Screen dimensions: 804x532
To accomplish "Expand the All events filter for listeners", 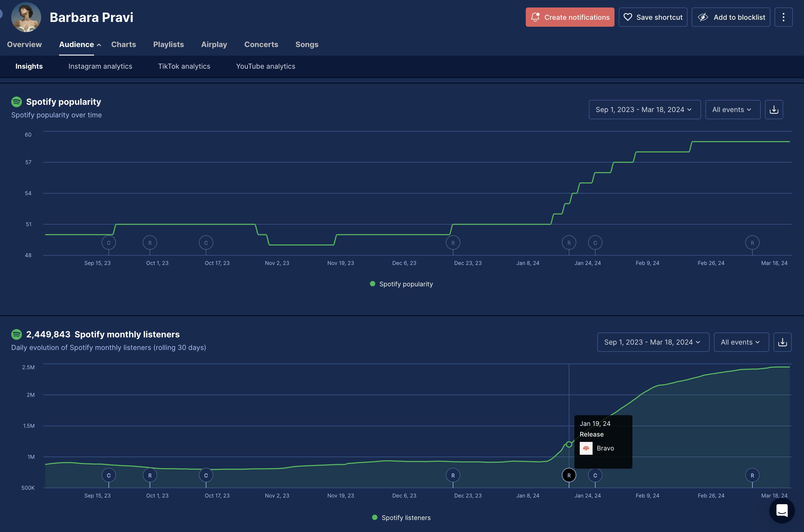I will pyautogui.click(x=741, y=342).
